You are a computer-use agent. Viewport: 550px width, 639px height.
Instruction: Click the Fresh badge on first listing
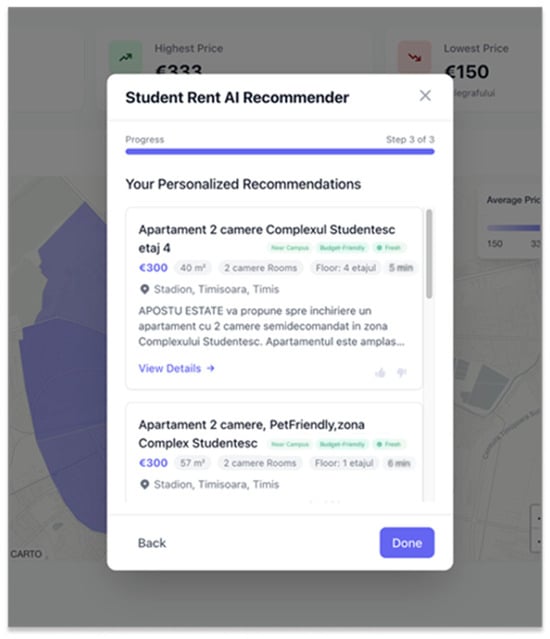(389, 247)
